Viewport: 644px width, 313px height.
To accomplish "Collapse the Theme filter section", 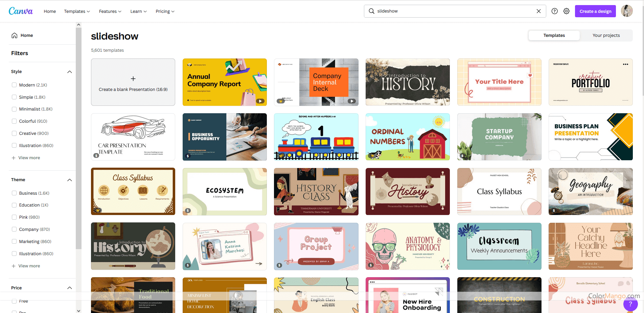I will click(x=70, y=180).
